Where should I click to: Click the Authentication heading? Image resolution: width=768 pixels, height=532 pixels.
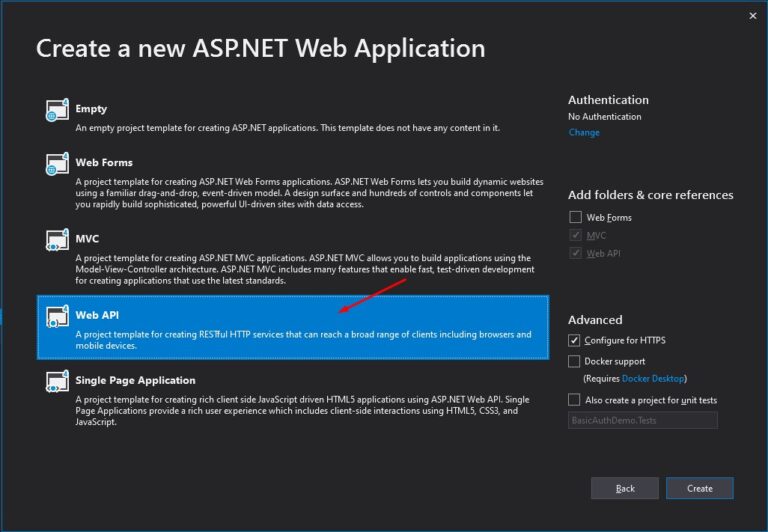(608, 100)
